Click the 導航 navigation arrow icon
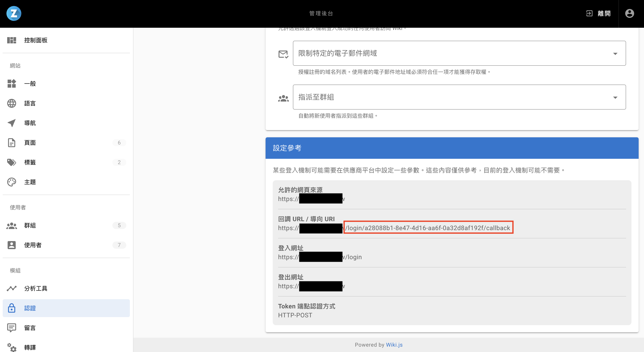644x352 pixels. pyautogui.click(x=11, y=123)
